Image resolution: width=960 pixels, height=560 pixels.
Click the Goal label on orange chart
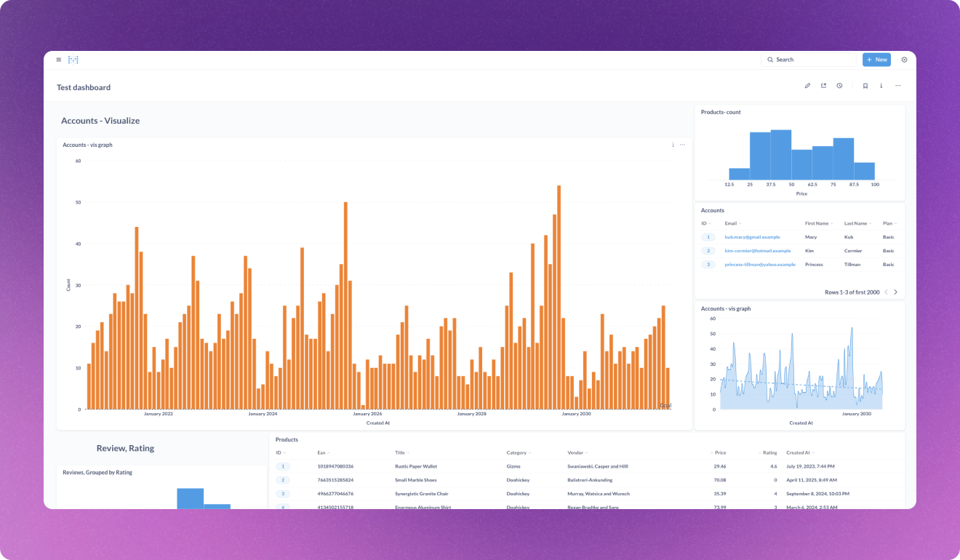point(665,405)
